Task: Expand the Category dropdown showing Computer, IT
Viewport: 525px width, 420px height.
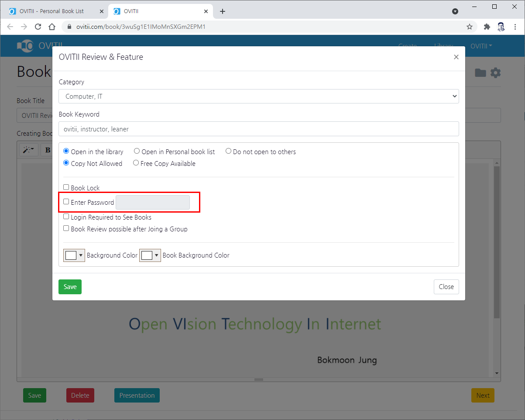Action: click(259, 96)
